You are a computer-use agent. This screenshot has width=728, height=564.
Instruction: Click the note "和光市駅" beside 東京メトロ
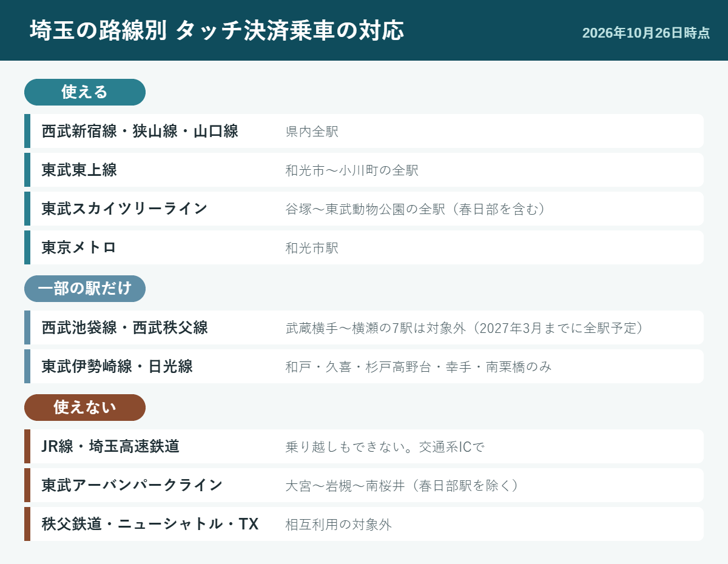coord(312,248)
